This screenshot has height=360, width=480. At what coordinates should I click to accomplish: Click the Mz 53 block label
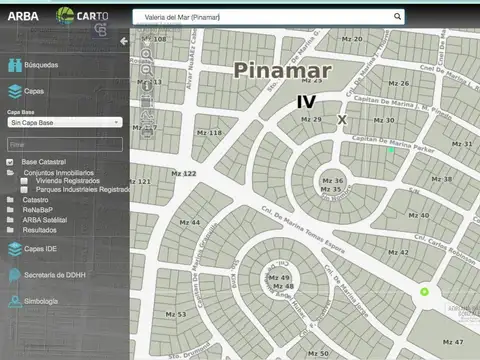click(x=176, y=315)
